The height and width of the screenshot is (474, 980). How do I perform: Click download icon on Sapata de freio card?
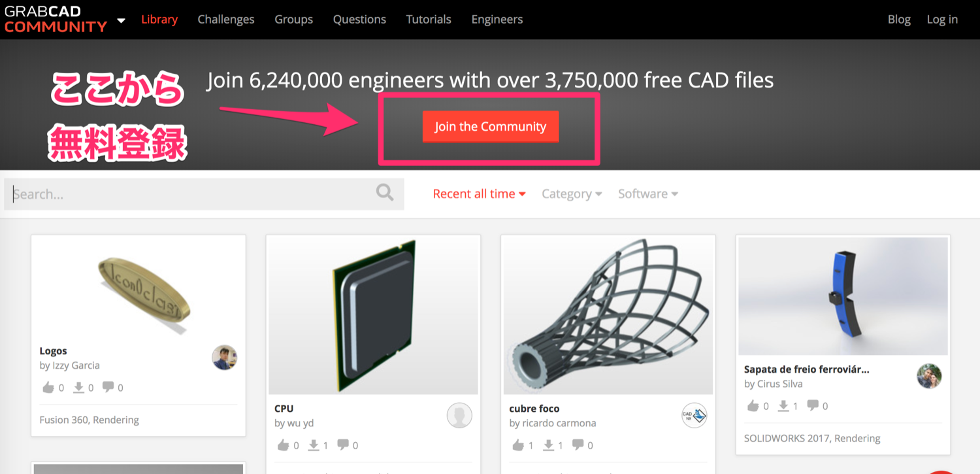click(x=783, y=405)
